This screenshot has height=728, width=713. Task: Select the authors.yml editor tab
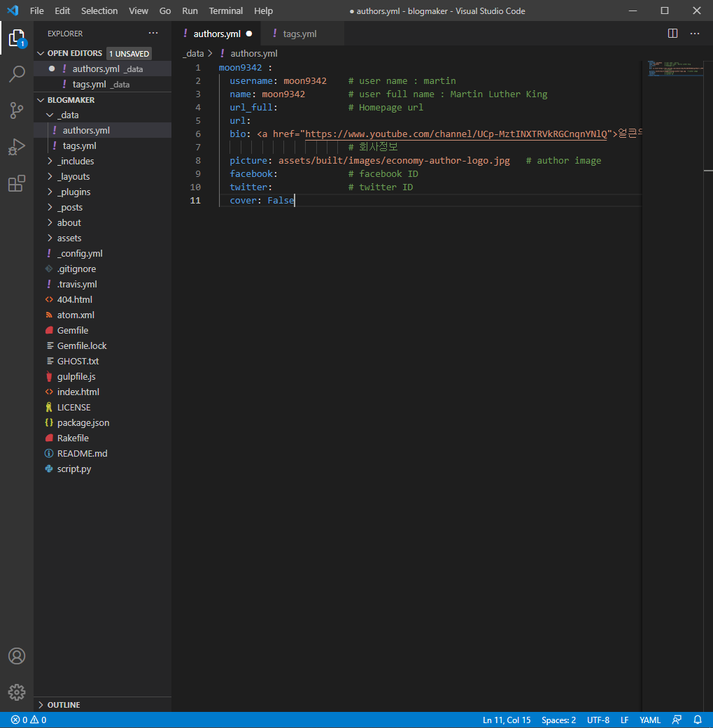click(x=216, y=34)
